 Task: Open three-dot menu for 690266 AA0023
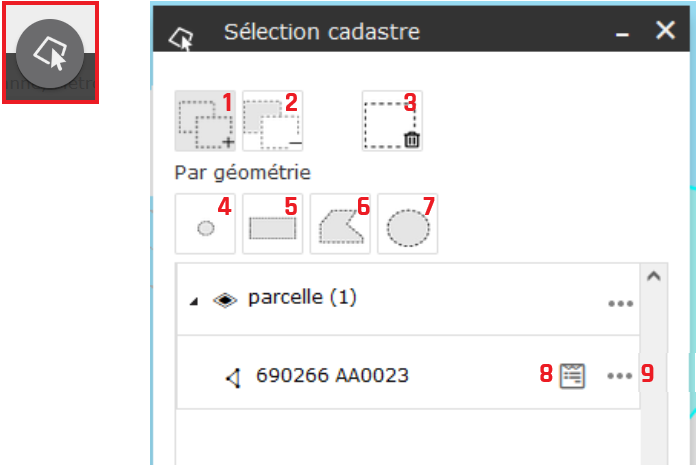[x=620, y=376]
